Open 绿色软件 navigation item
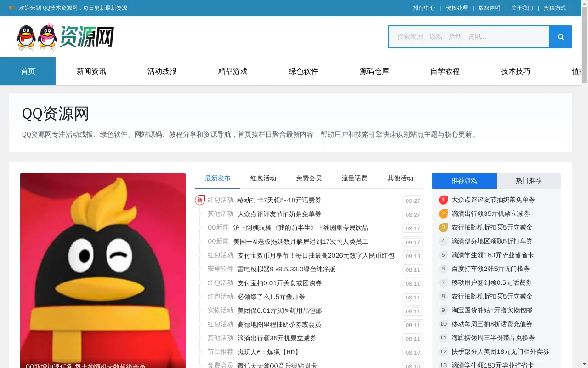Viewport: 588px width, 368px height. pyautogui.click(x=304, y=71)
